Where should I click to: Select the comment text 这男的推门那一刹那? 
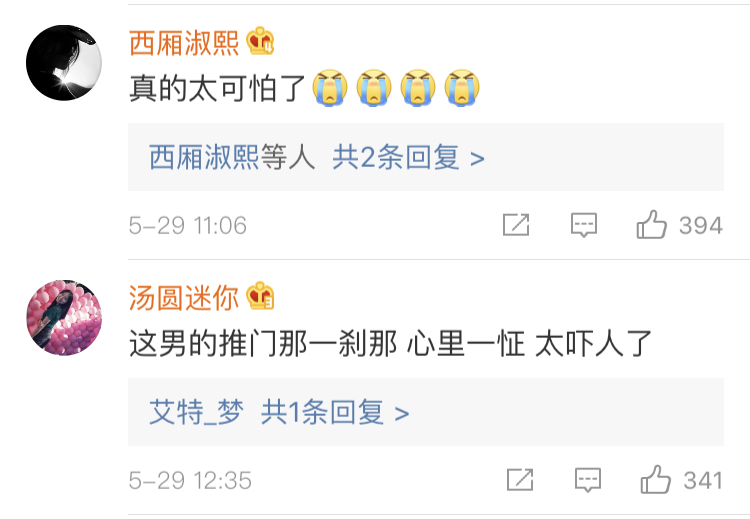coord(263,343)
